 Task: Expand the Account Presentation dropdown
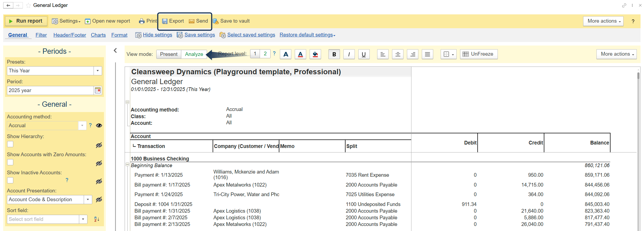coord(88,200)
